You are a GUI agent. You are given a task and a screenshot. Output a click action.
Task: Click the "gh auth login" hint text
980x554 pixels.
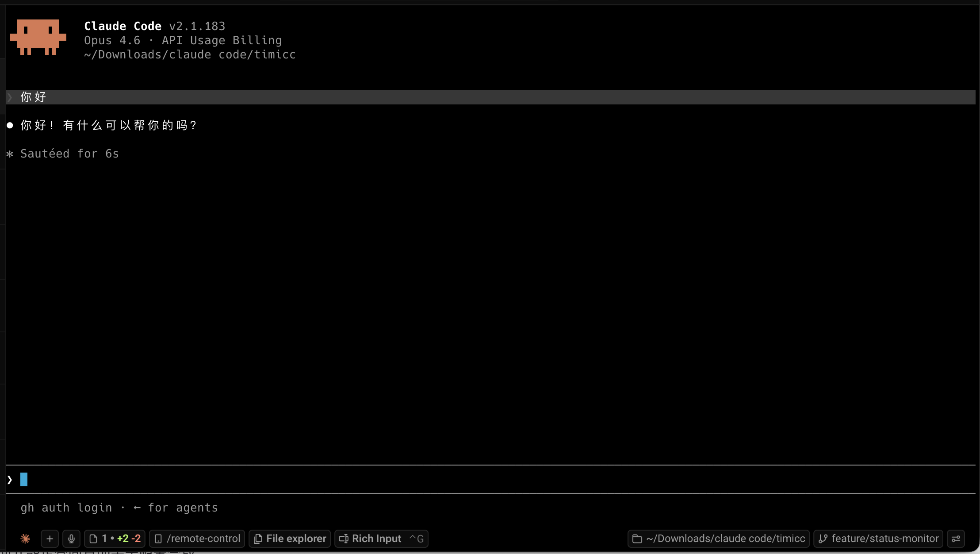66,508
